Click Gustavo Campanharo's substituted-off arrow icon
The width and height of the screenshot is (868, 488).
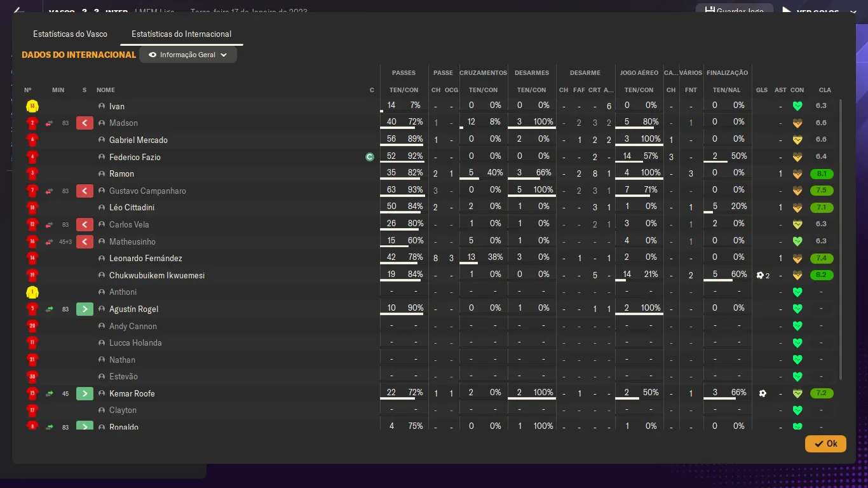click(85, 191)
